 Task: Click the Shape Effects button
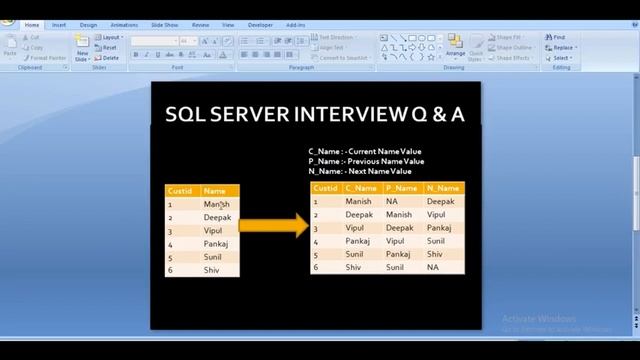point(510,58)
